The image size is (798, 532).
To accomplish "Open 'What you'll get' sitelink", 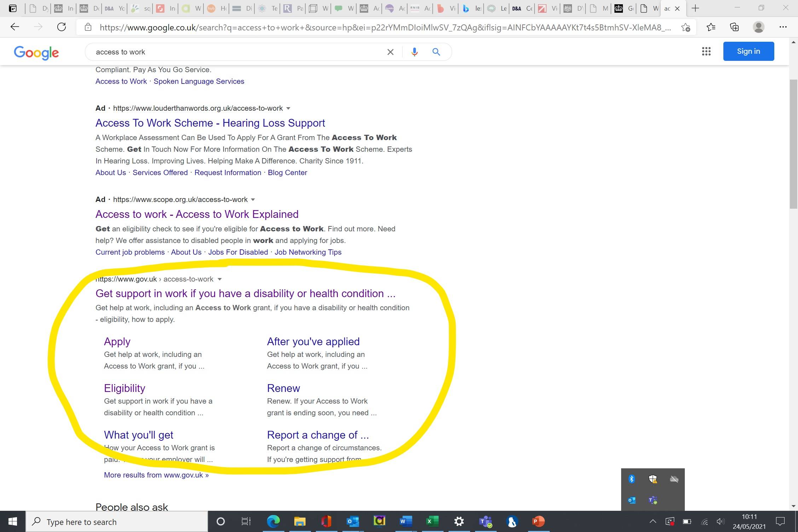I will click(x=139, y=435).
